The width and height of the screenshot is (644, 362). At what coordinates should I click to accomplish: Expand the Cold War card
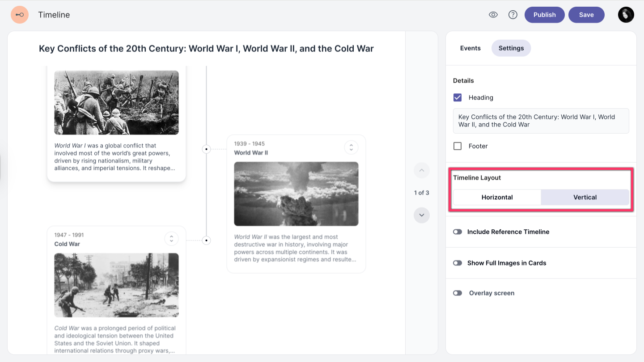click(x=171, y=239)
